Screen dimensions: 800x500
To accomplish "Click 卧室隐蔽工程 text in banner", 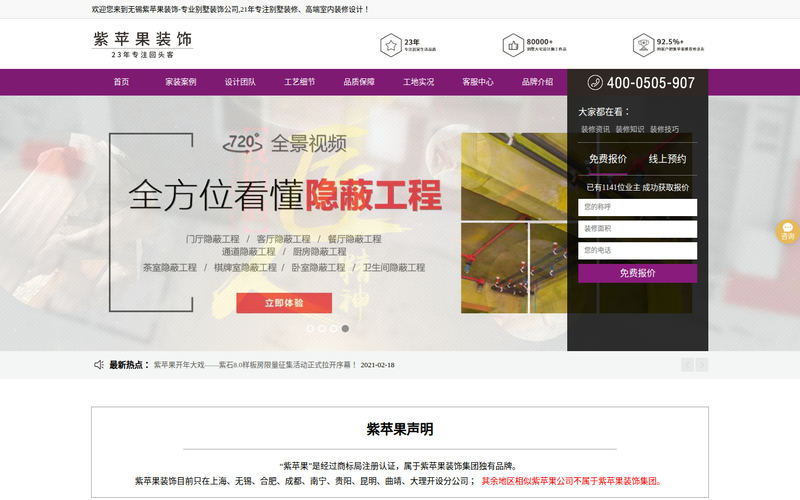I will [318, 267].
